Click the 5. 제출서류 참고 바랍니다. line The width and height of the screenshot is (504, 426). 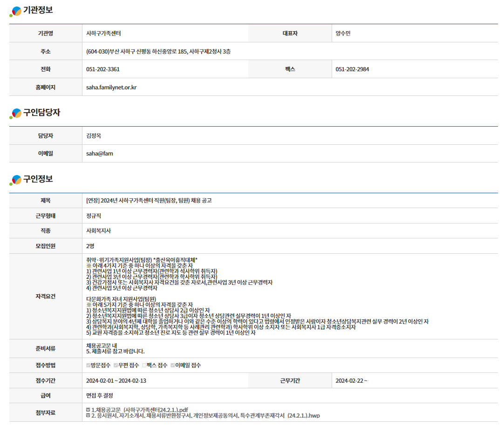116,352
